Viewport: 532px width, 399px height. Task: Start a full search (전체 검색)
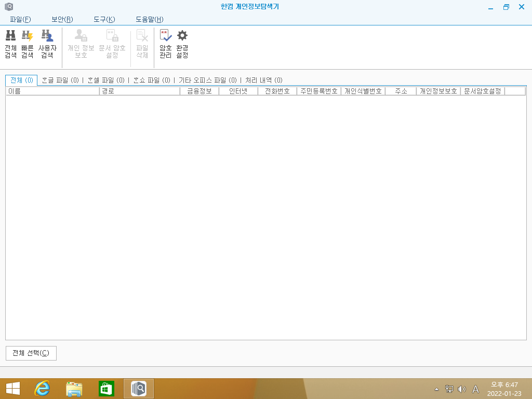(10, 44)
